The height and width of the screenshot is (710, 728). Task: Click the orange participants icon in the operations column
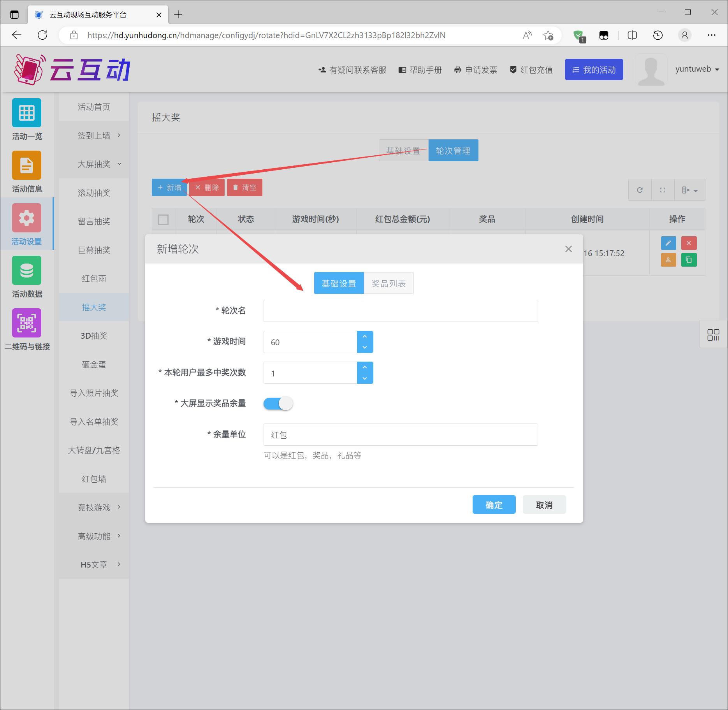tap(668, 260)
